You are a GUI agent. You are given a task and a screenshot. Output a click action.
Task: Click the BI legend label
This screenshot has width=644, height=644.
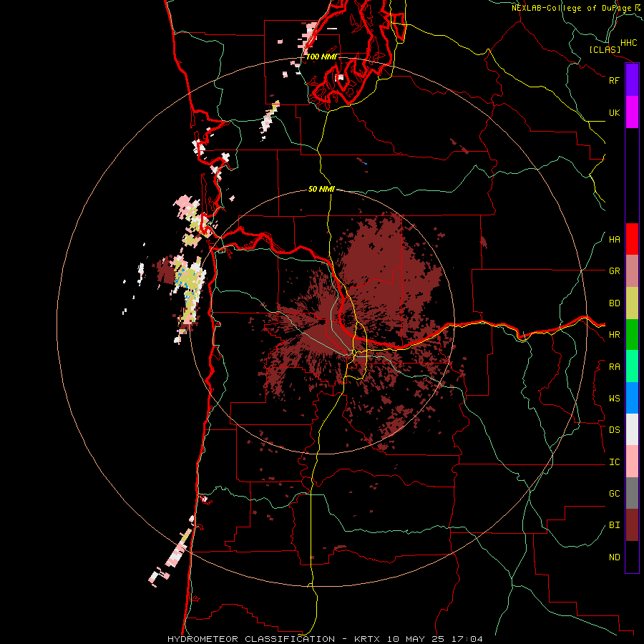(614, 525)
